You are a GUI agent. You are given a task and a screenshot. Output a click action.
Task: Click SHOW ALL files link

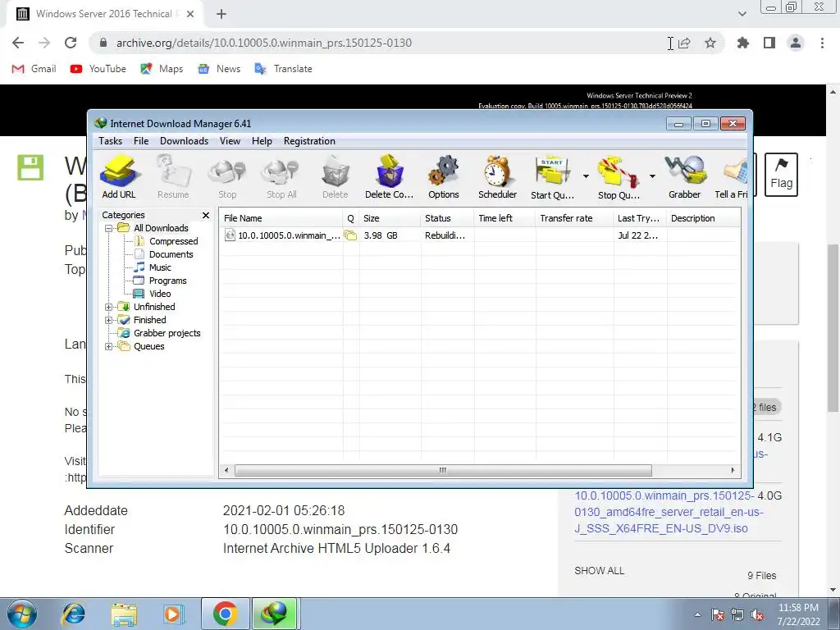click(x=600, y=571)
